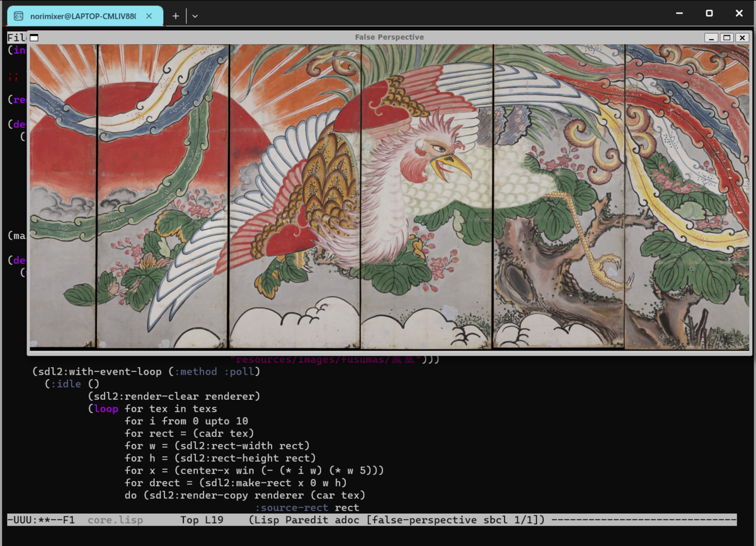Close the terminal window
Viewport: 756px width, 546px height.
[x=740, y=13]
